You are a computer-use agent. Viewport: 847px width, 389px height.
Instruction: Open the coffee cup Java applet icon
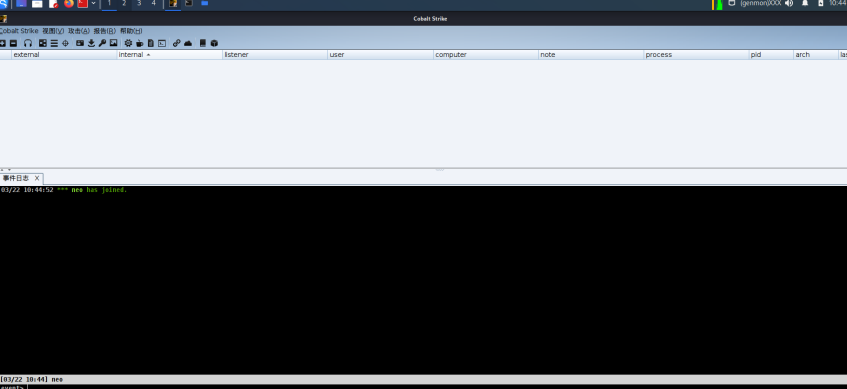coord(139,43)
